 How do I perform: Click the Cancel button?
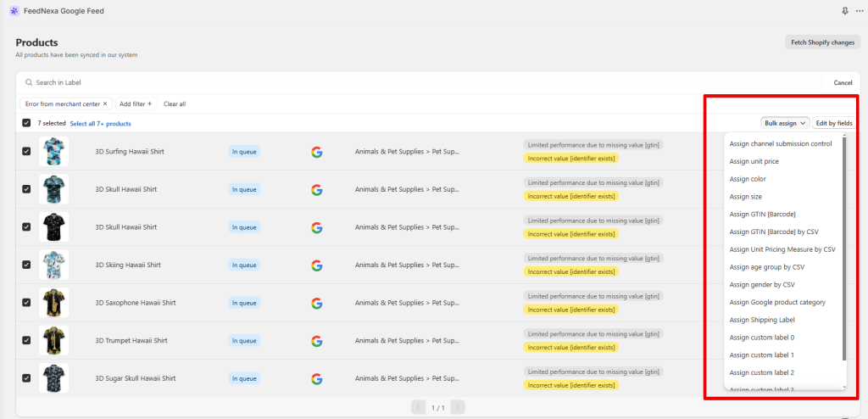click(x=843, y=82)
